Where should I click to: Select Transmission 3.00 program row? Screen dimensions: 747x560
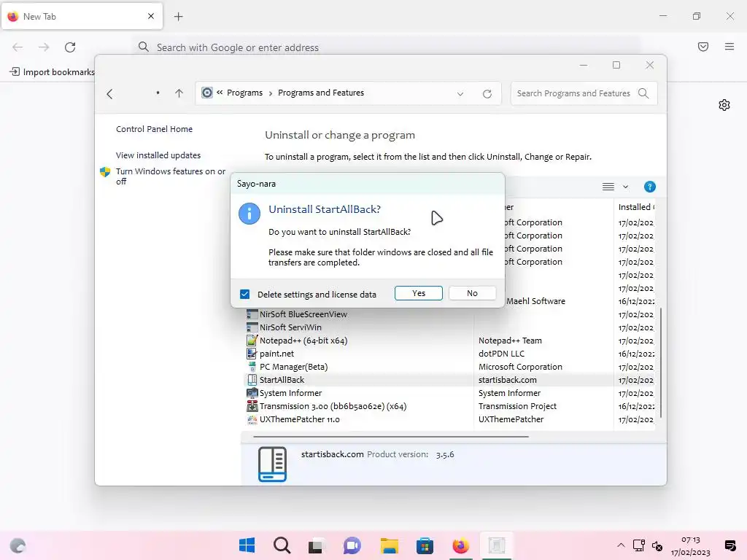[x=333, y=406]
